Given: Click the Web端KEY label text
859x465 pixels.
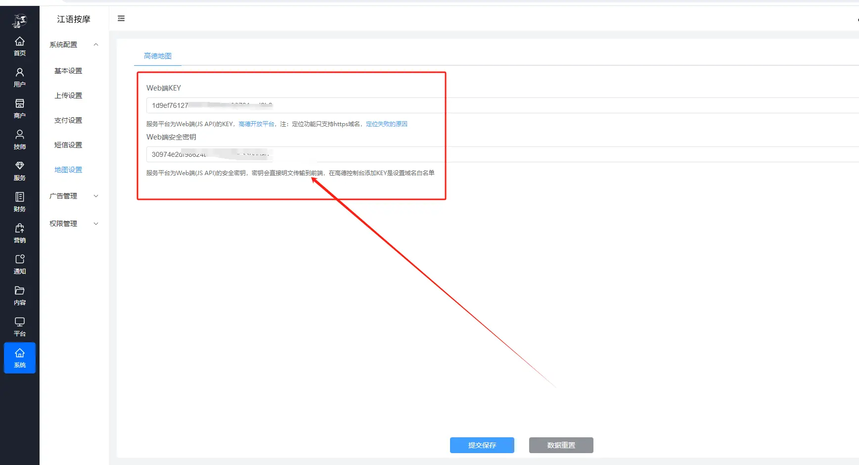Looking at the screenshot, I should tap(163, 88).
